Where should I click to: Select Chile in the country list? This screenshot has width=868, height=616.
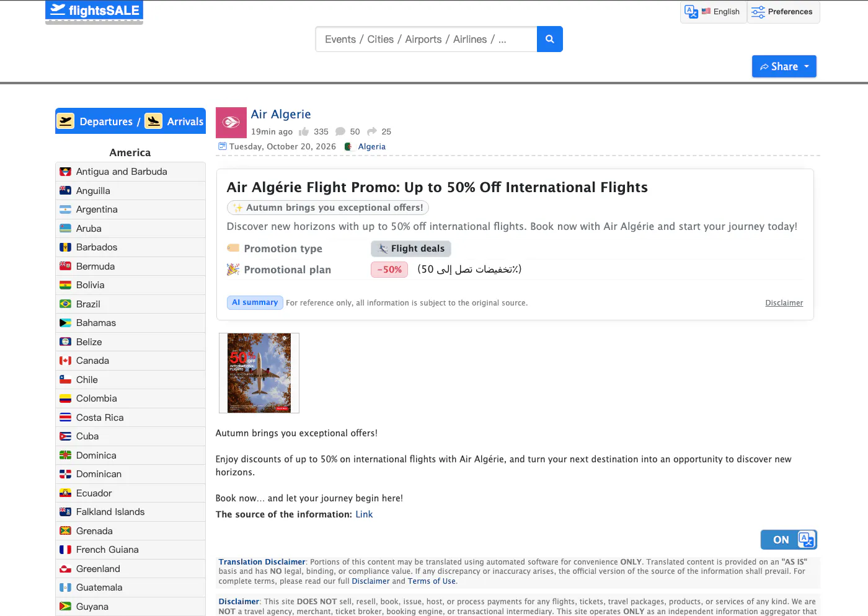(130, 380)
